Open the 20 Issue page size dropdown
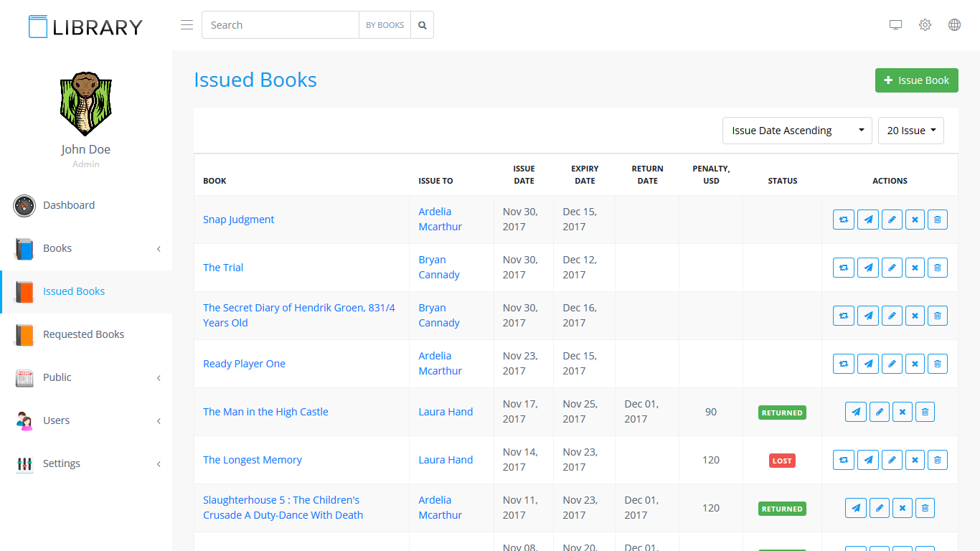The width and height of the screenshot is (980, 551). 910,131
